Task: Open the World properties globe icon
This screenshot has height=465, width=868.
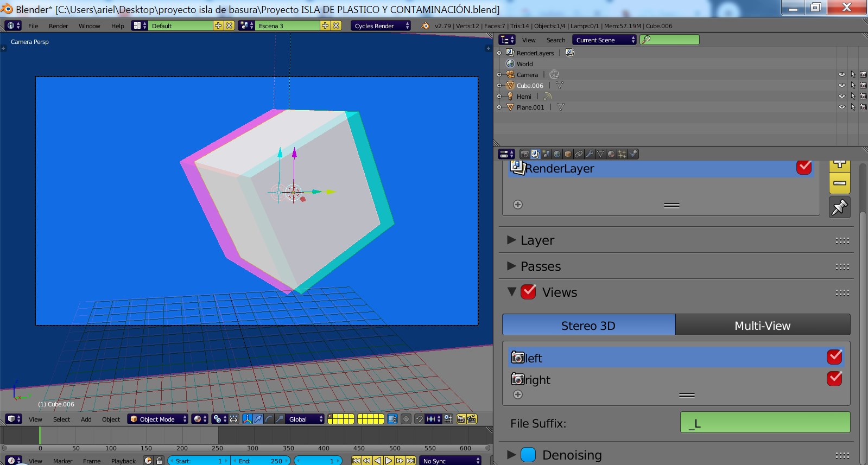Action: pyautogui.click(x=557, y=154)
